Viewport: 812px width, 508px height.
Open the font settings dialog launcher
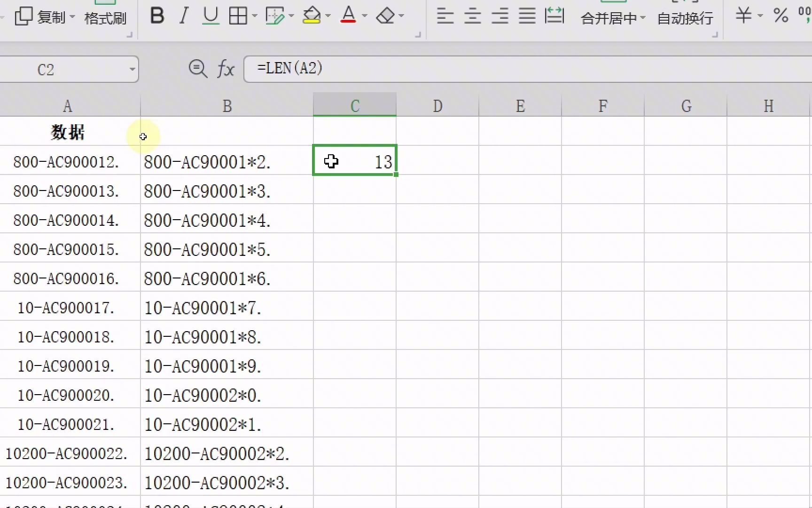tap(418, 35)
